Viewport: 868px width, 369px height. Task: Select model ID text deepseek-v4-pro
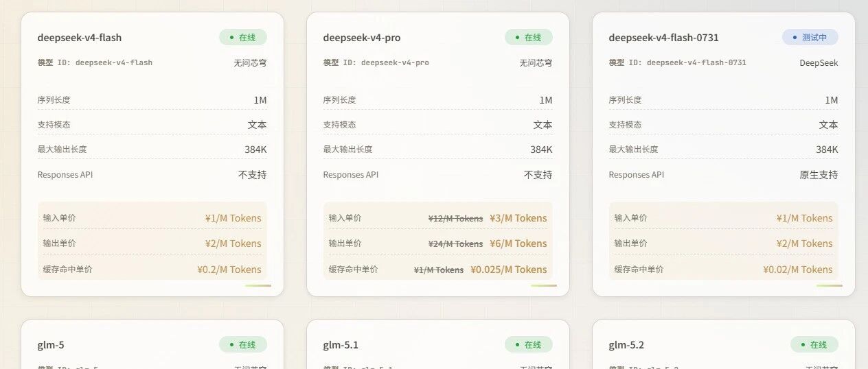point(396,62)
